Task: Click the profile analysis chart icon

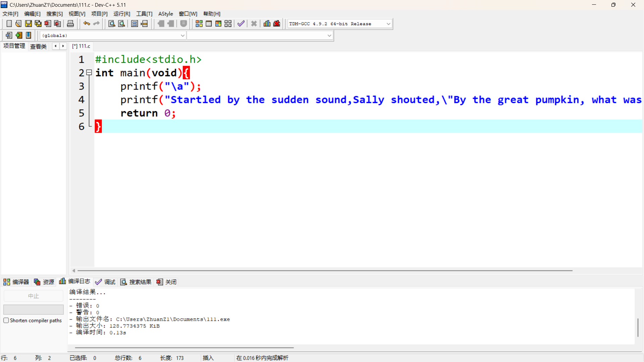Action: (x=267, y=23)
